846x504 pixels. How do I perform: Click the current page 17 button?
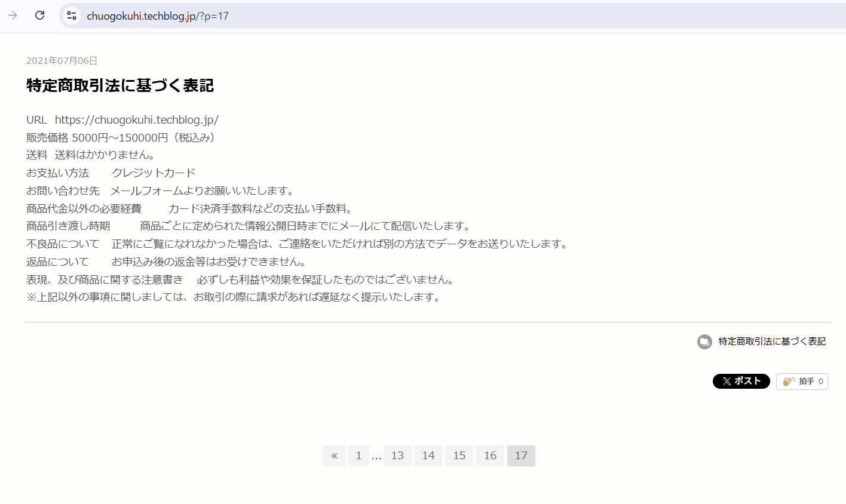click(521, 456)
